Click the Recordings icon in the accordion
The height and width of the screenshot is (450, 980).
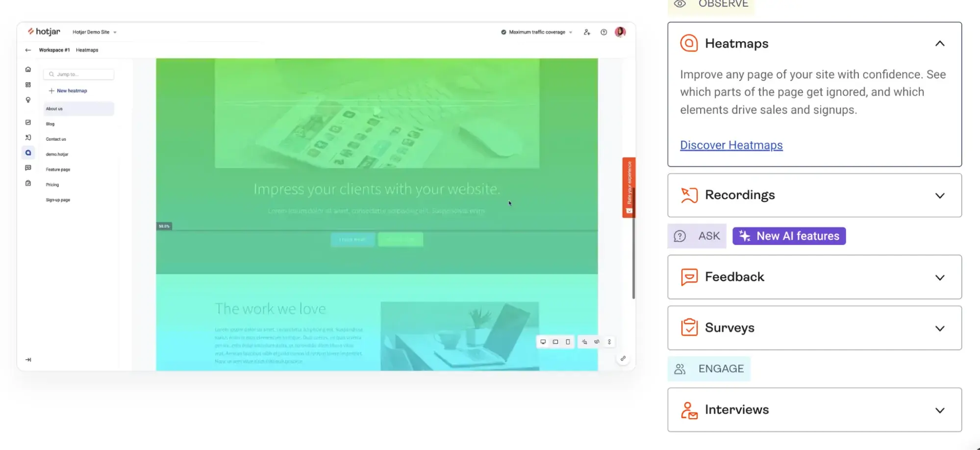tap(689, 195)
